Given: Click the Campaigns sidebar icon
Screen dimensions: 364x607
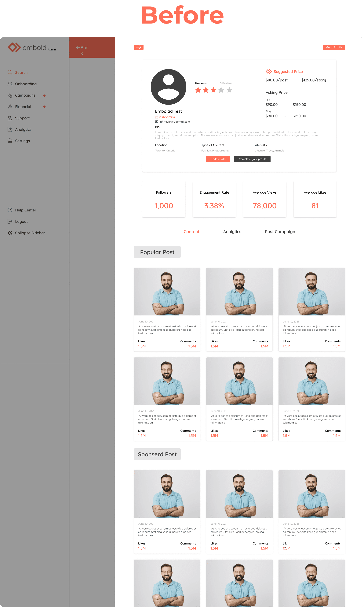Looking at the screenshot, I should [10, 95].
